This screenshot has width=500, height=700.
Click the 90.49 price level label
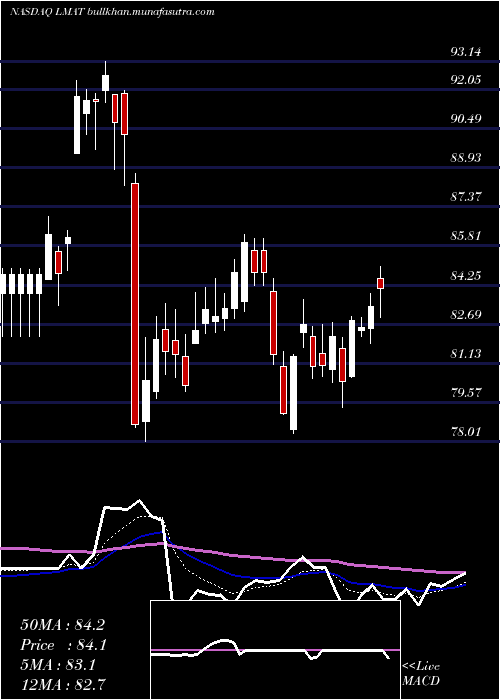466,119
